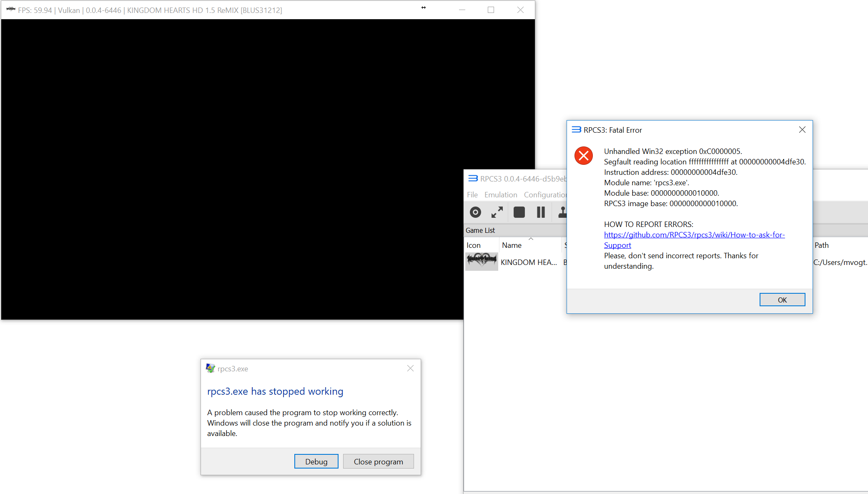
Task: Click the "RPCS3 0.0.4-6446" main window title
Action: tap(523, 179)
